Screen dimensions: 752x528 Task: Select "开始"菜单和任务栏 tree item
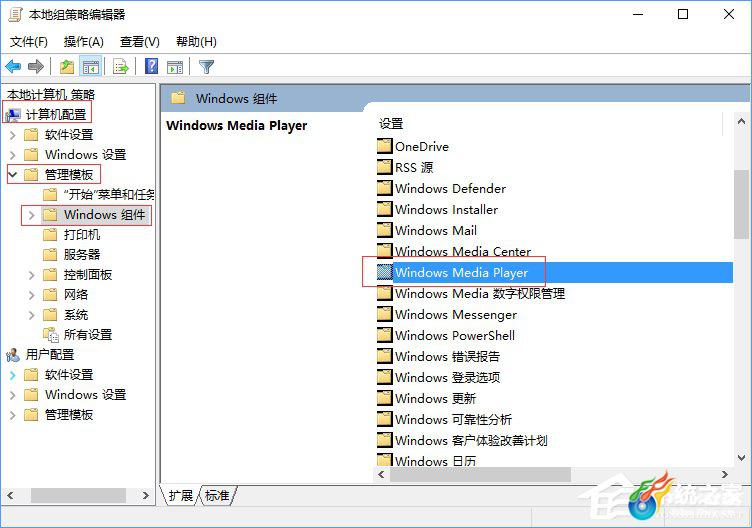[x=108, y=195]
